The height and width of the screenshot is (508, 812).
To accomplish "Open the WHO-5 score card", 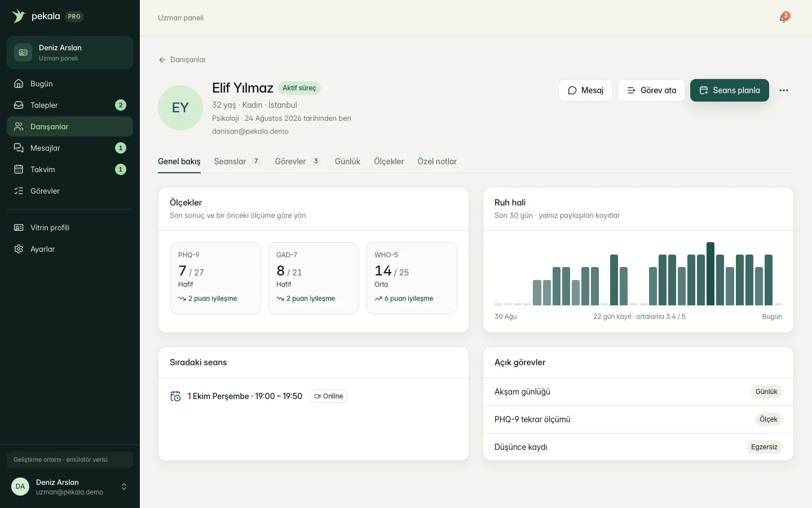I will (x=412, y=278).
